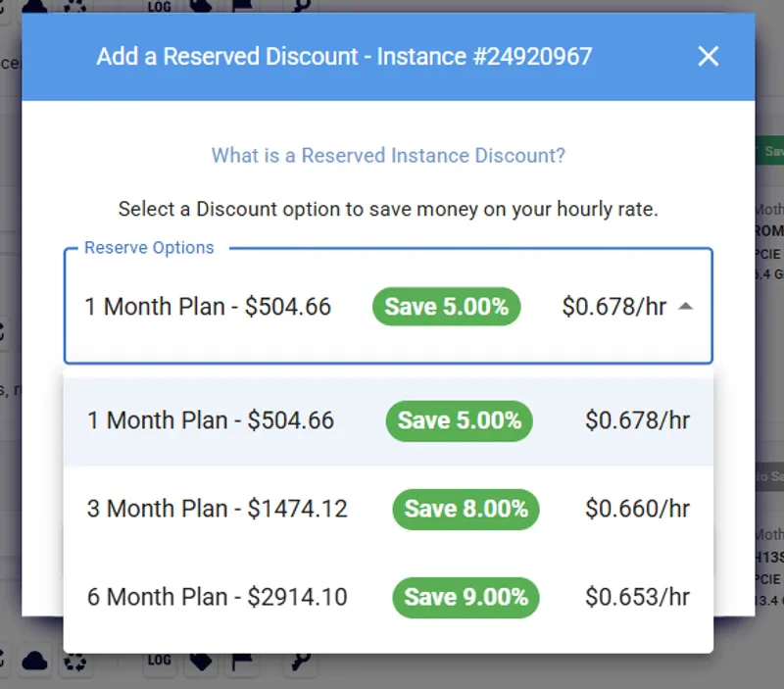
Task: Close the Add a Reserved Discount dialog
Action: pos(709,56)
